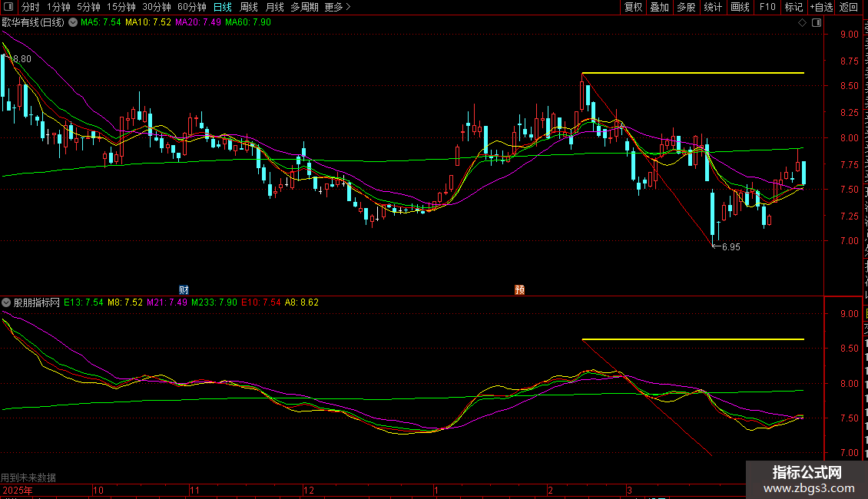Toggle the left sidebar panel icon
The width and height of the screenshot is (868, 499).
pyautogui.click(x=9, y=7)
